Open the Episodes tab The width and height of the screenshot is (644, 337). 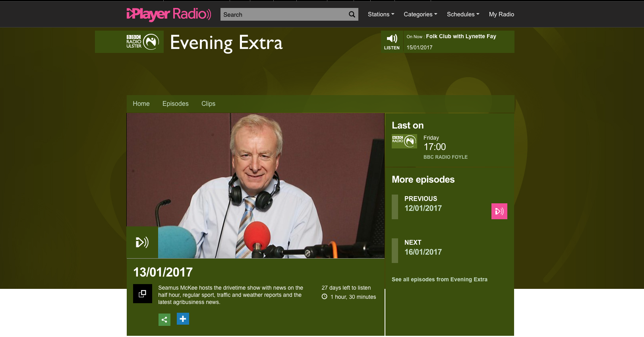176,103
